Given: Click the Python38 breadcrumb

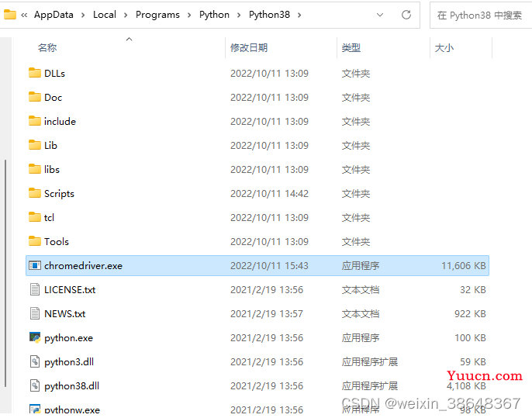Looking at the screenshot, I should (269, 15).
